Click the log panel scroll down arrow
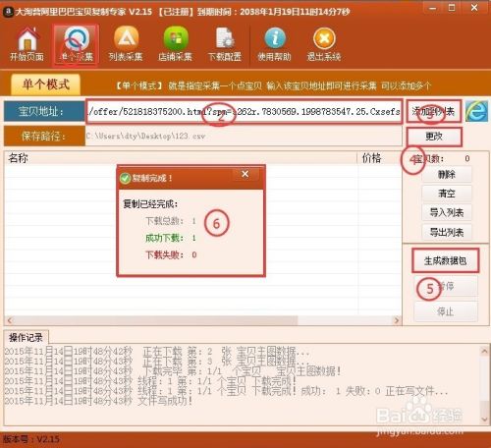This screenshot has width=491, height=448. pyautogui.click(x=484, y=419)
